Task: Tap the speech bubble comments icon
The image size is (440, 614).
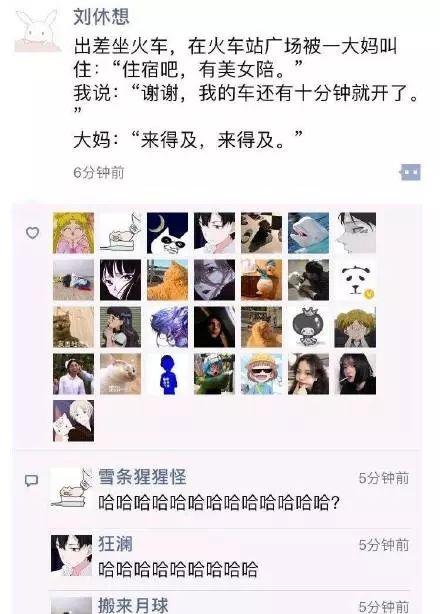Action: pos(32,480)
